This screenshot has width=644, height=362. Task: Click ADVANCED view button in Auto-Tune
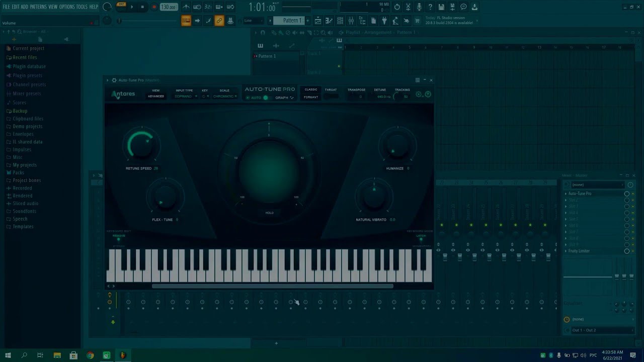point(156,96)
